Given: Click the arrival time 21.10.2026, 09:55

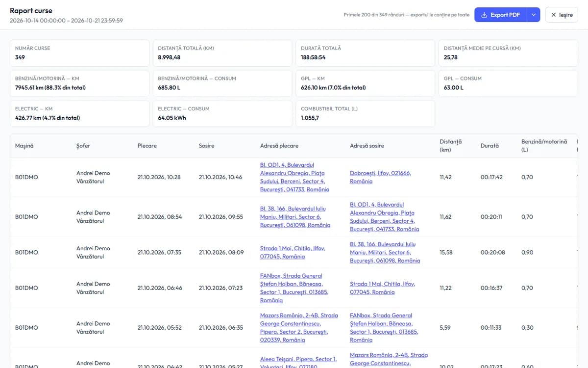Looking at the screenshot, I should point(221,217).
